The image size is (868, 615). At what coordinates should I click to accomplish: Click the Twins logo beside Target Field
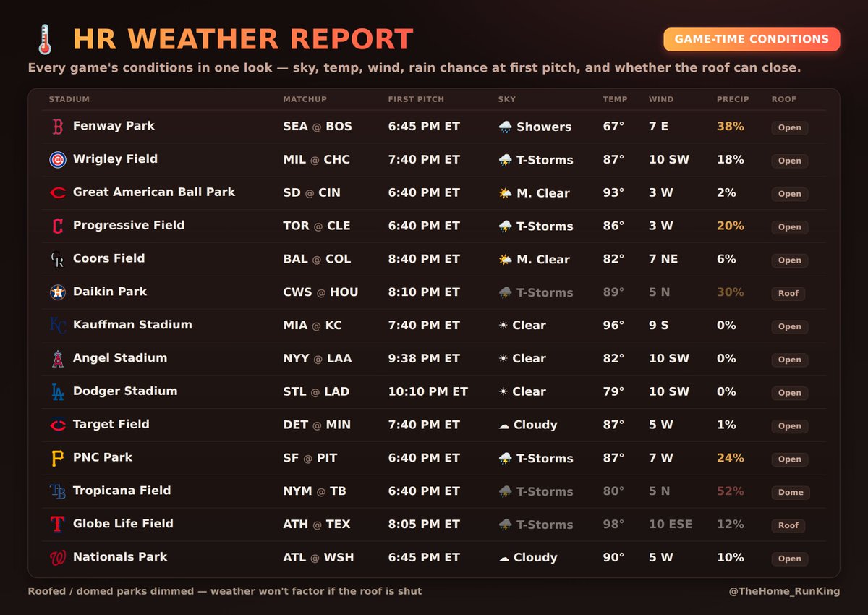[57, 425]
